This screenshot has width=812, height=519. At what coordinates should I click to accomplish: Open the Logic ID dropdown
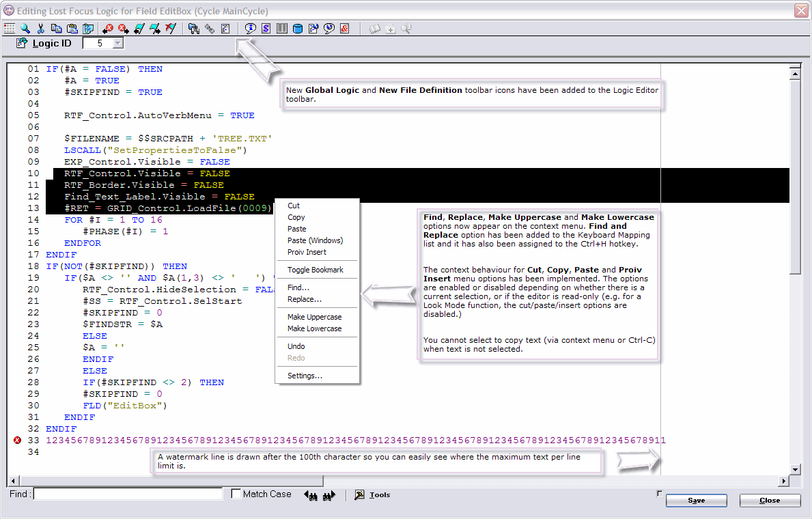click(x=118, y=43)
